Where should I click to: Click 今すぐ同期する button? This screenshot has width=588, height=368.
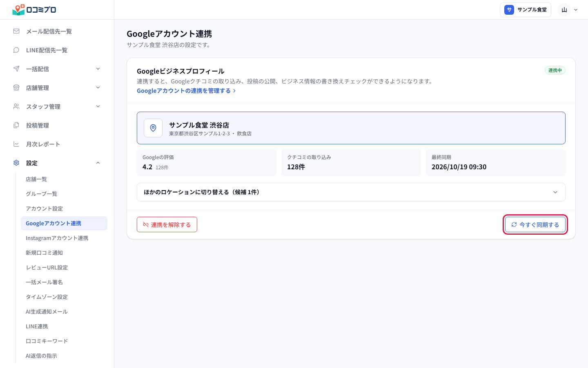(x=535, y=224)
